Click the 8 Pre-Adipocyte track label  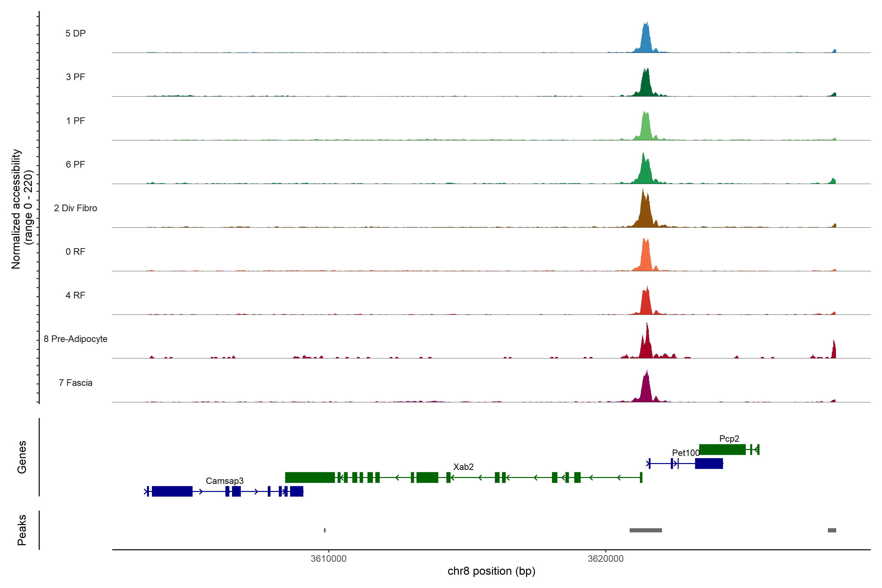75,339
